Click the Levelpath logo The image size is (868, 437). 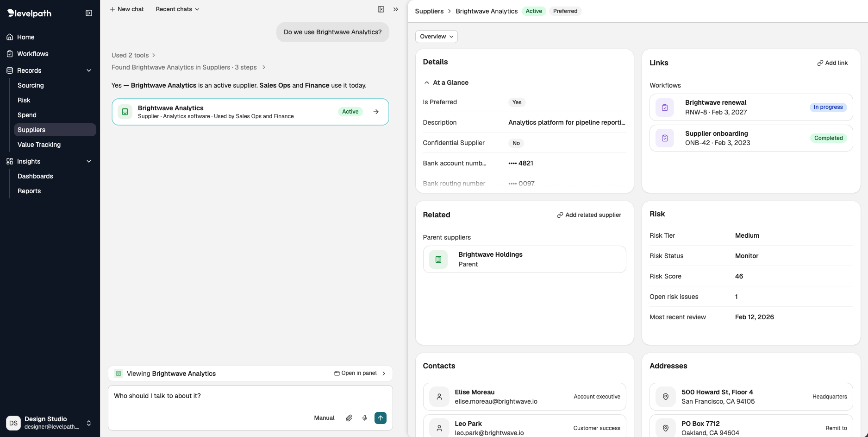30,13
